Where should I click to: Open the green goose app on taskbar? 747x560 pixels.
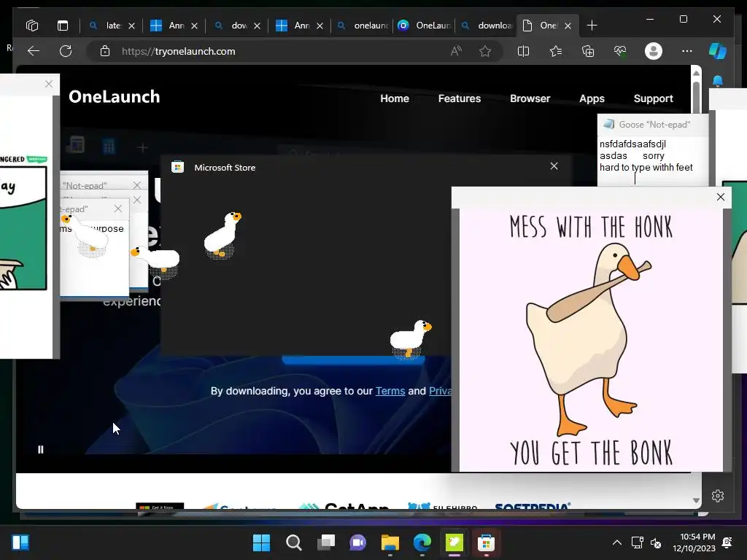[454, 542]
